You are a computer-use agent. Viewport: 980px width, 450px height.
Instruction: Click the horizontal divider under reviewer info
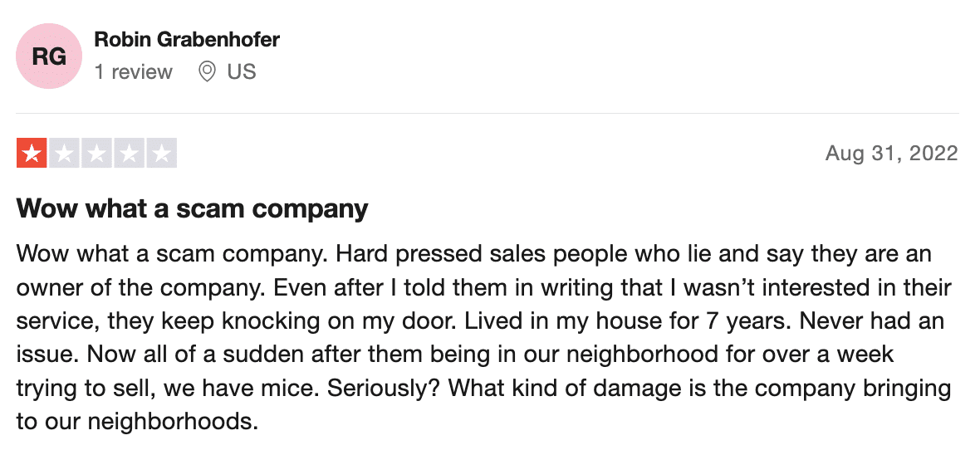click(x=488, y=113)
